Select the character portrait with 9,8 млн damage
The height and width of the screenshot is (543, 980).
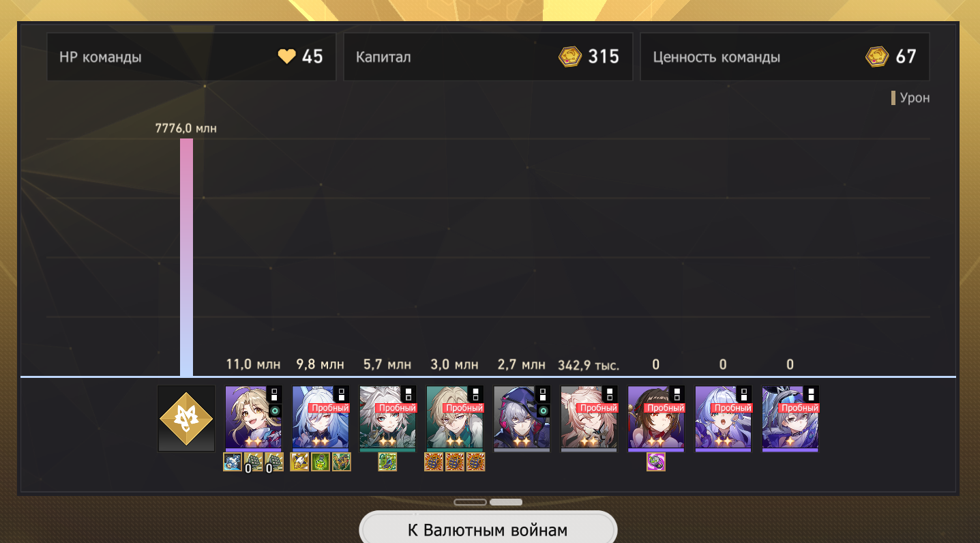(x=320, y=419)
